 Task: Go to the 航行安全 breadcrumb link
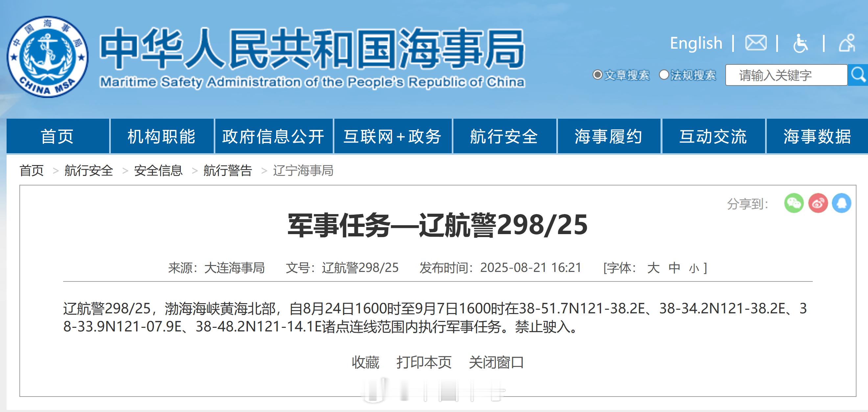[89, 170]
